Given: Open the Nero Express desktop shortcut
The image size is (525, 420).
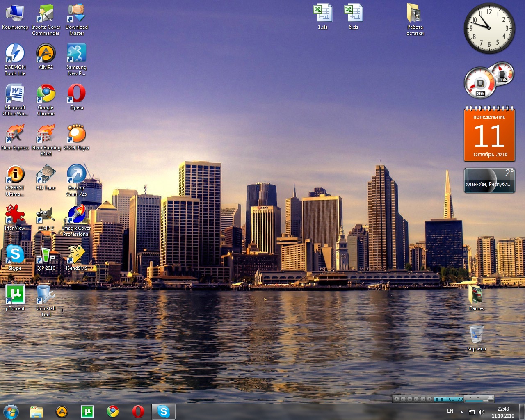Looking at the screenshot, I should pyautogui.click(x=15, y=135).
